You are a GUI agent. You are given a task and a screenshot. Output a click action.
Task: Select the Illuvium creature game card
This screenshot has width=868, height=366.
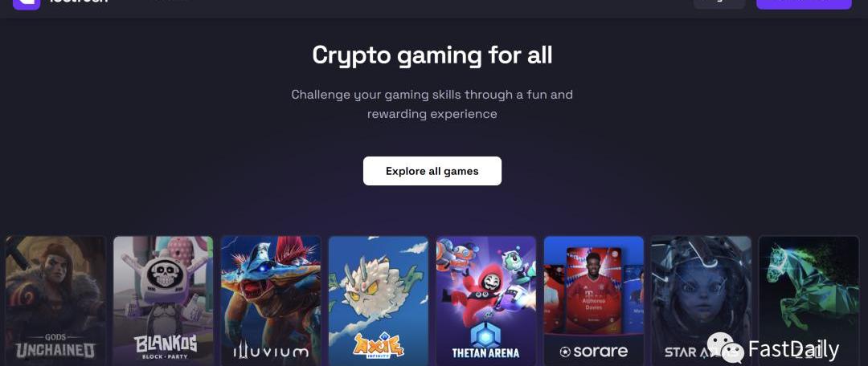click(271, 301)
